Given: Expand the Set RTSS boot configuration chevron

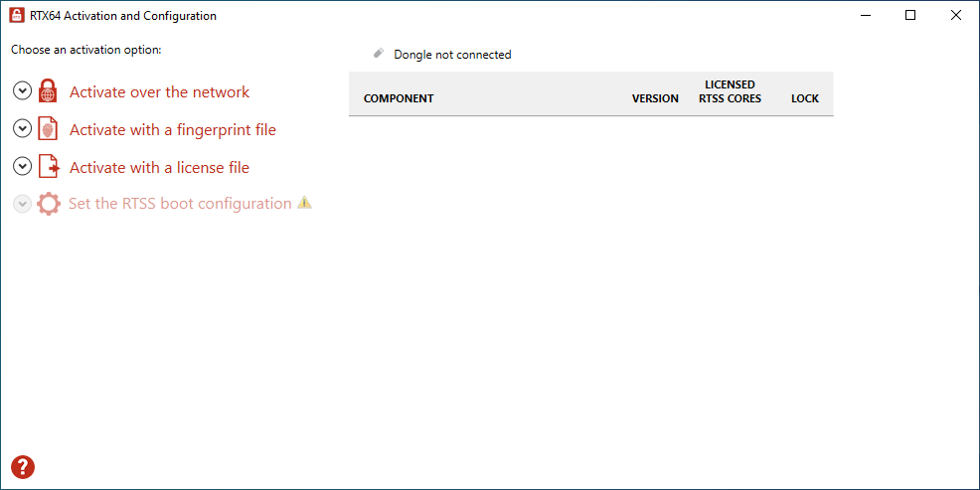Looking at the screenshot, I should (22, 204).
